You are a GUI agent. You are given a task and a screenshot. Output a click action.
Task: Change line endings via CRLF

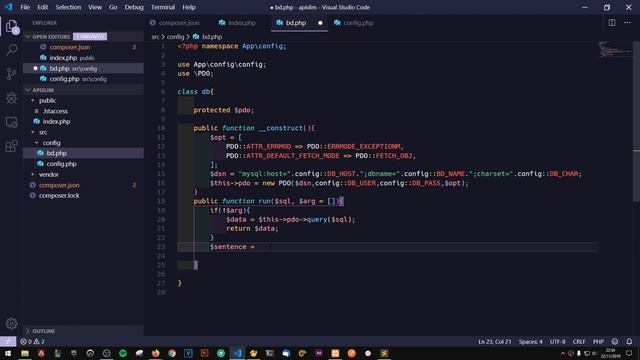(579, 341)
